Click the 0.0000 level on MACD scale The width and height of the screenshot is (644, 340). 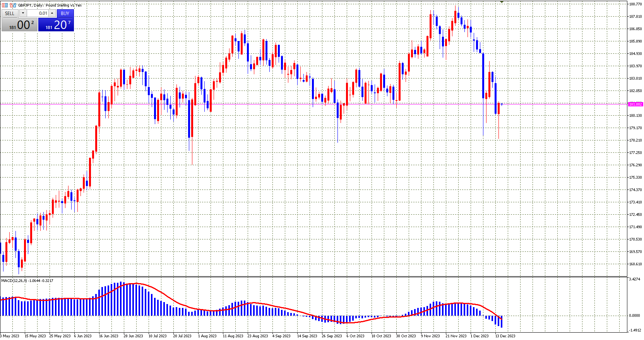634,316
